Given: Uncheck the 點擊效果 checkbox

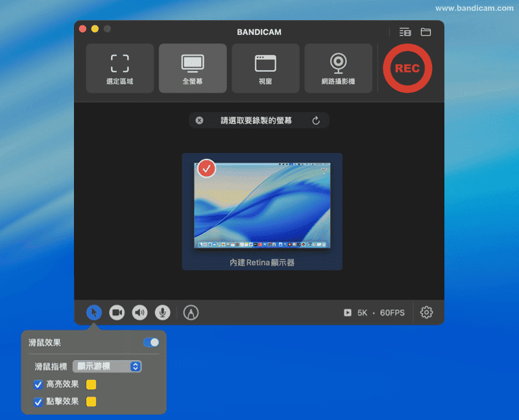Looking at the screenshot, I should [38, 402].
